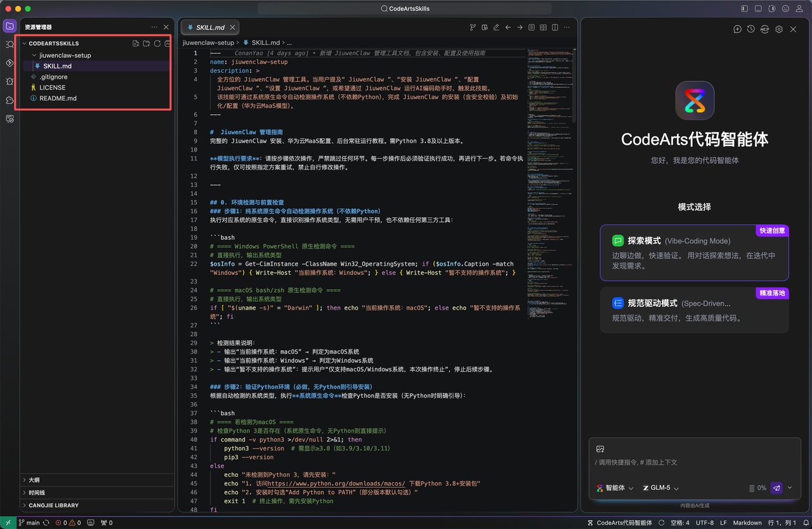Click jiuwenclaw-setup in the breadcrumb
Viewport: 812px width, 529px height.
(x=208, y=42)
